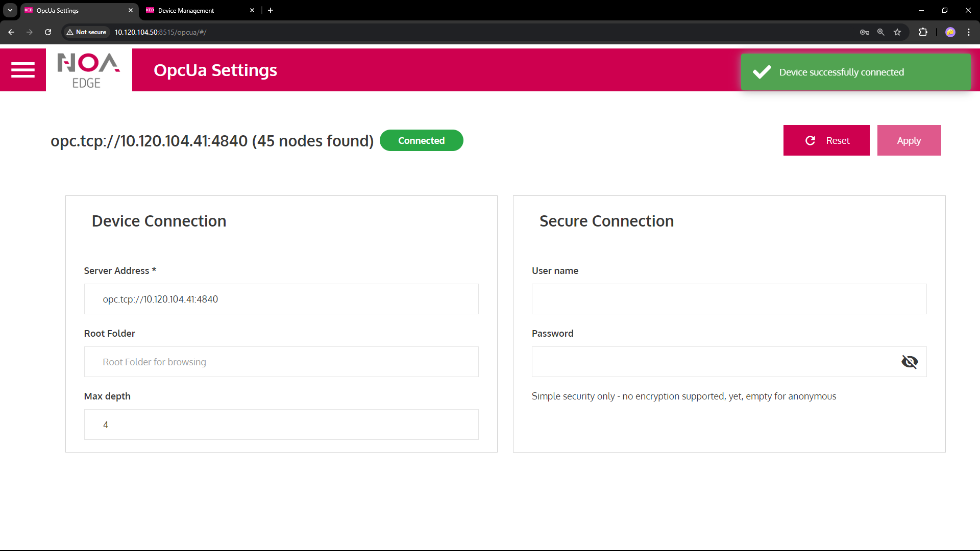Reload the page
Viewport: 980px width, 551px height.
(x=48, y=32)
